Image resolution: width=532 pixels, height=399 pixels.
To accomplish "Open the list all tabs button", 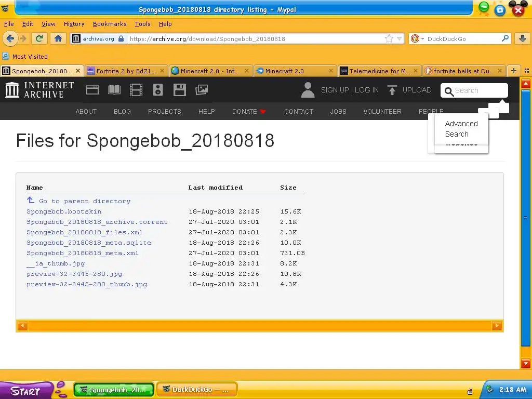I will (x=527, y=71).
